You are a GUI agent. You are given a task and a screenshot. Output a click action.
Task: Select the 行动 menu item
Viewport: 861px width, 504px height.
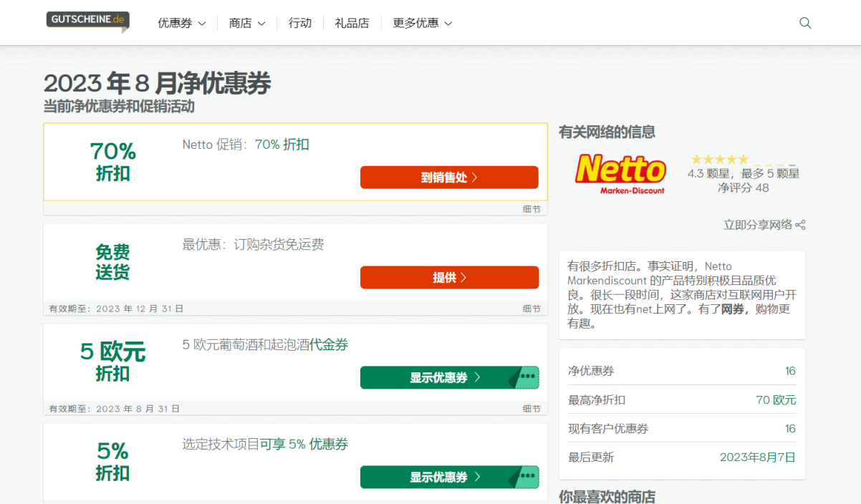300,22
